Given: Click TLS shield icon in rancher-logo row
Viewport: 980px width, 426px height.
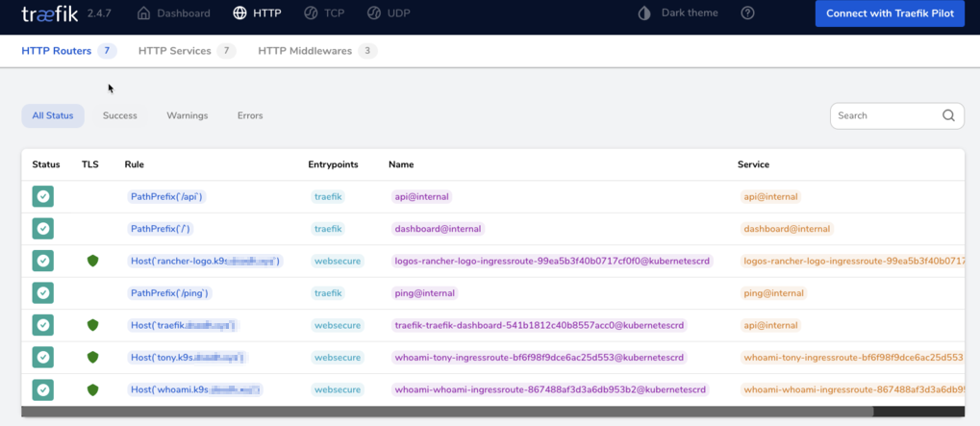Looking at the screenshot, I should [x=92, y=261].
